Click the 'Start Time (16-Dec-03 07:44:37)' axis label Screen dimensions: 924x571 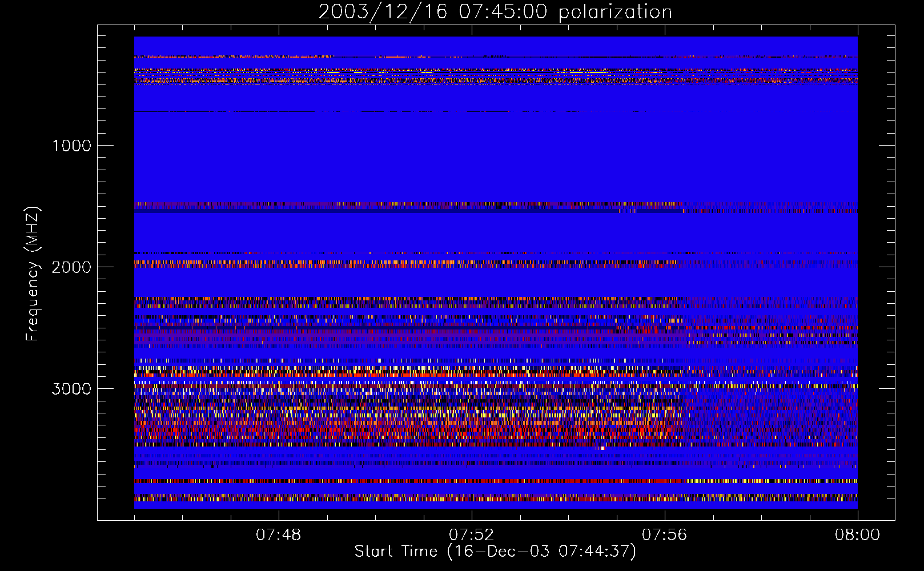495,552
